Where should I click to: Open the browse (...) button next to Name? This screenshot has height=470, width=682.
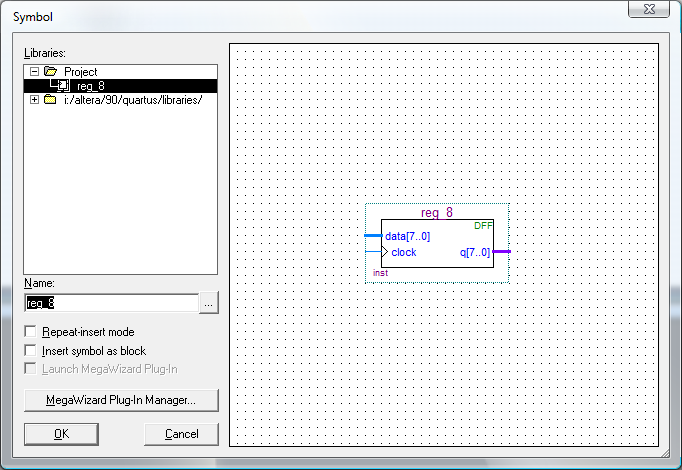[x=209, y=303]
